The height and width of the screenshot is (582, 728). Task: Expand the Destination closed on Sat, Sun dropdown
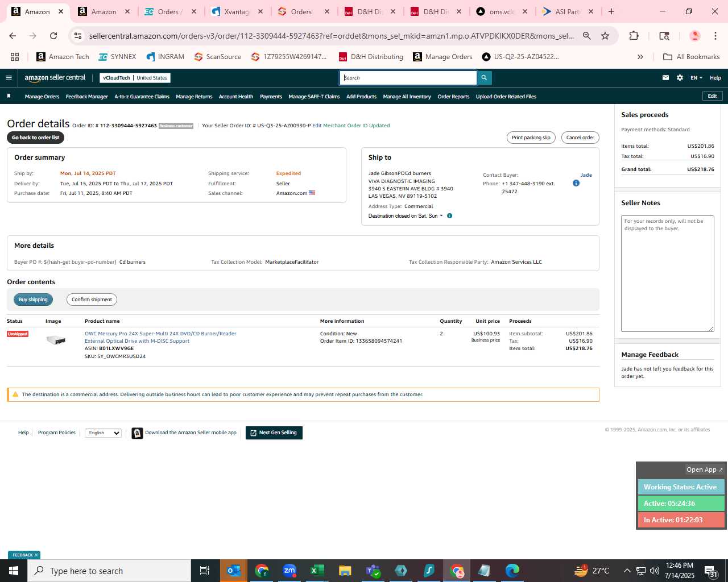406,216
